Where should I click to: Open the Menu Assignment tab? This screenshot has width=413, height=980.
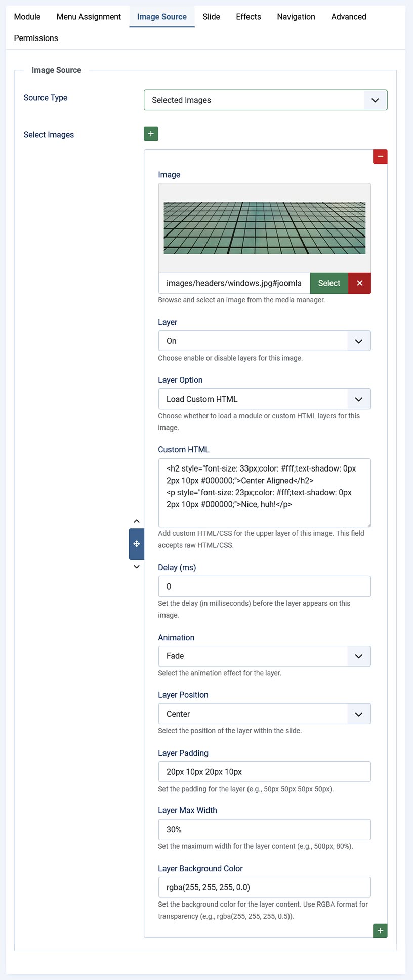click(89, 17)
